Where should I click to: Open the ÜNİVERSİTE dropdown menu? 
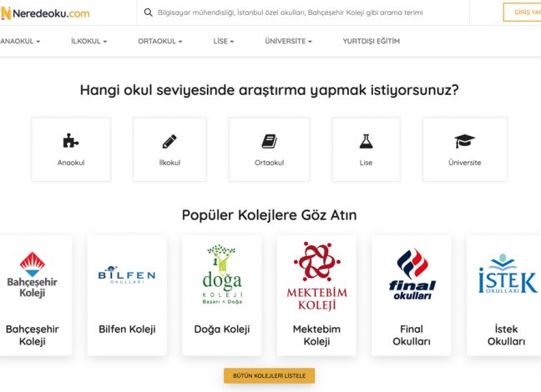(288, 42)
